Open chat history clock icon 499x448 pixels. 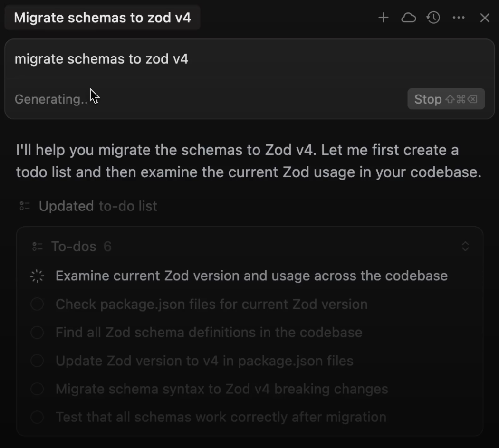click(x=433, y=18)
